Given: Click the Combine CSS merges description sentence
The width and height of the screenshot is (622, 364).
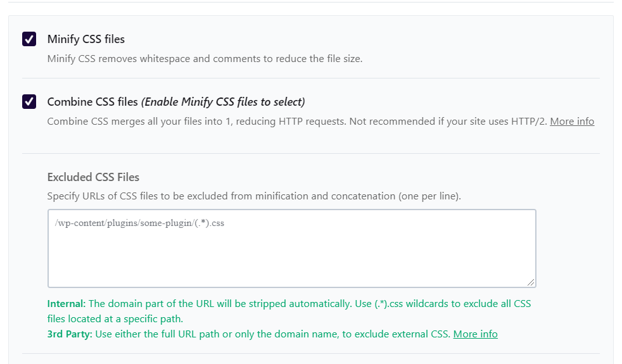Looking at the screenshot, I should (x=197, y=122).
